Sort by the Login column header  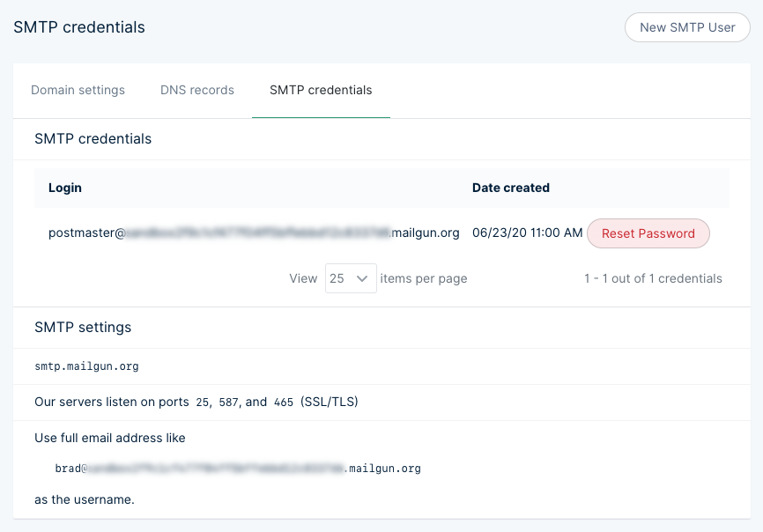[64, 188]
